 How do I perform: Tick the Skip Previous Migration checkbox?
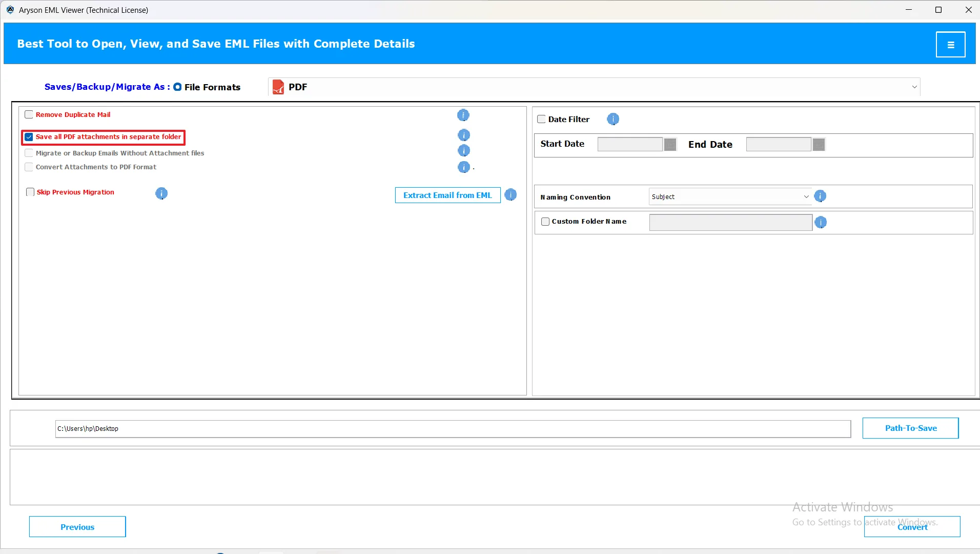point(30,192)
